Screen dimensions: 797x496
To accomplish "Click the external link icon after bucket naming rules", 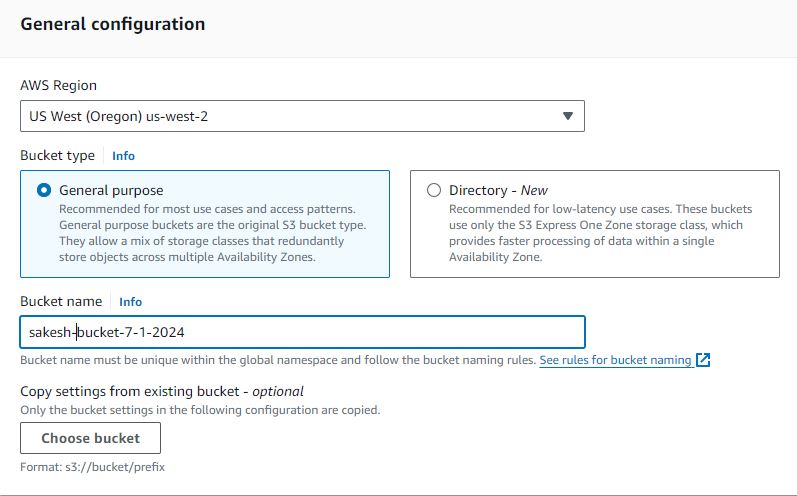I will 702,360.
